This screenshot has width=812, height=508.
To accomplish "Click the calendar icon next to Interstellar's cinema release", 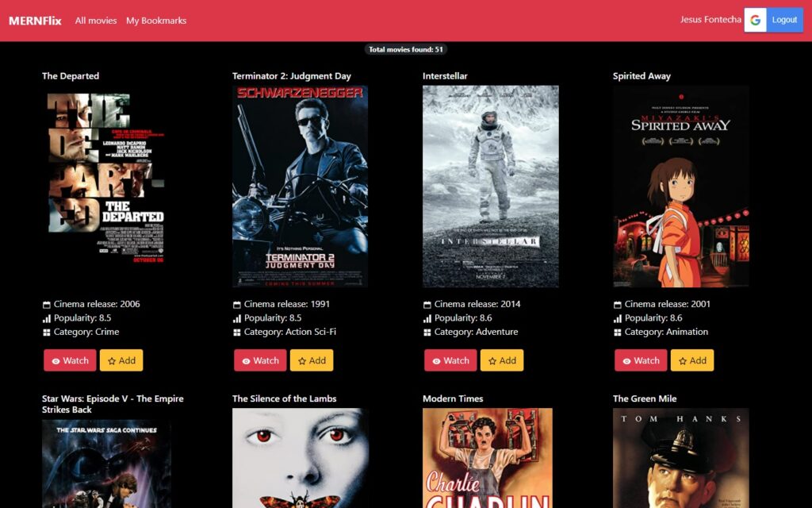I will click(427, 305).
